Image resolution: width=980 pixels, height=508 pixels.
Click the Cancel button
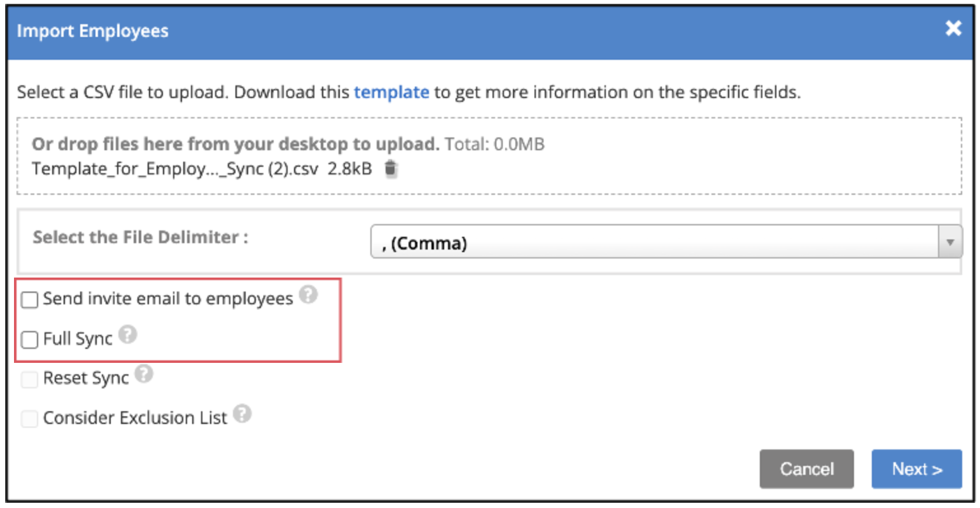point(807,469)
